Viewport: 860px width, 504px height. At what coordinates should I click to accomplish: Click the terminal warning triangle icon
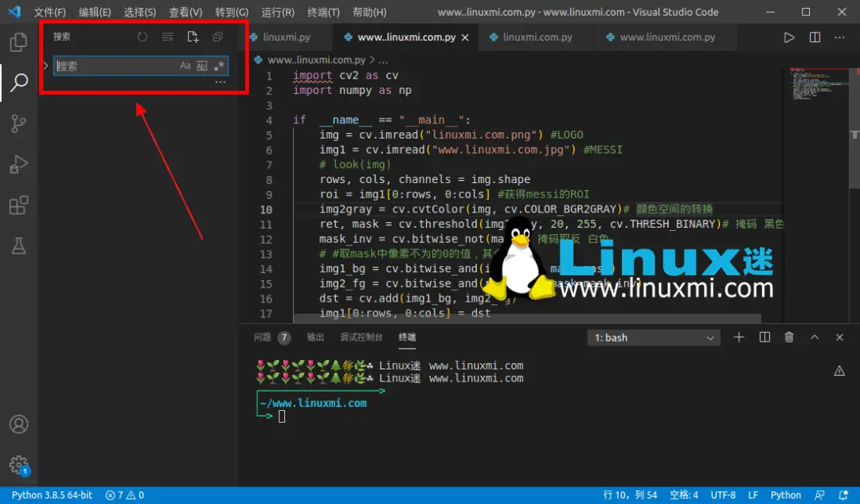pyautogui.click(x=839, y=371)
